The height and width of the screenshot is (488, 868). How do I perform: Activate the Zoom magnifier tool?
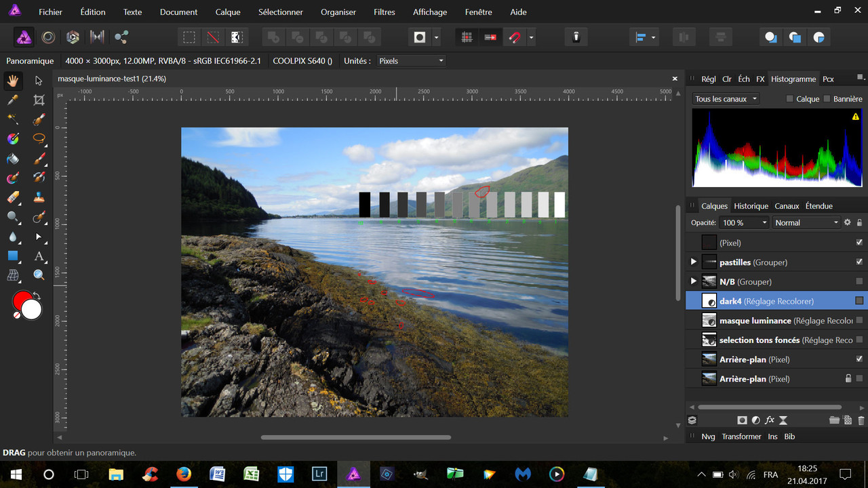(x=39, y=275)
